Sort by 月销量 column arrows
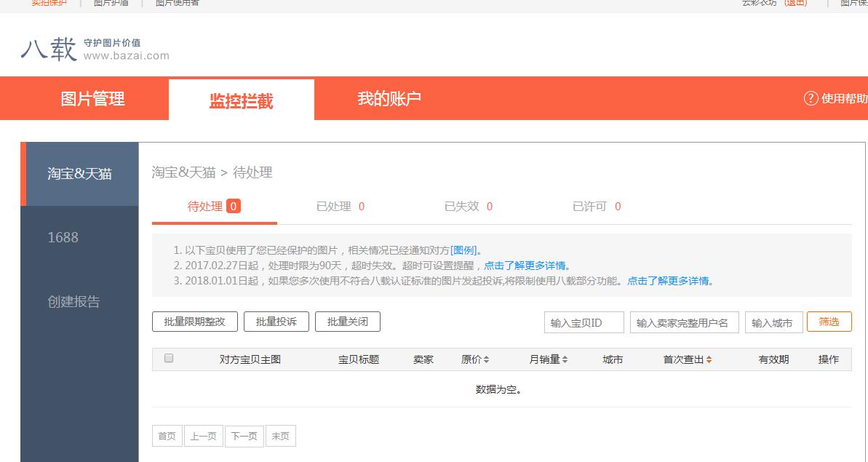Screen dimensions: 868x462 pyautogui.click(x=565, y=359)
